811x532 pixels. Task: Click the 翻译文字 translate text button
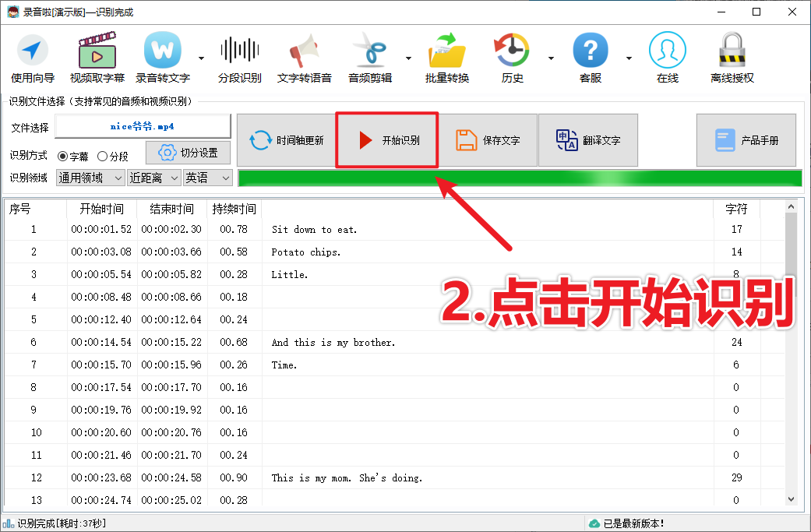(x=588, y=140)
